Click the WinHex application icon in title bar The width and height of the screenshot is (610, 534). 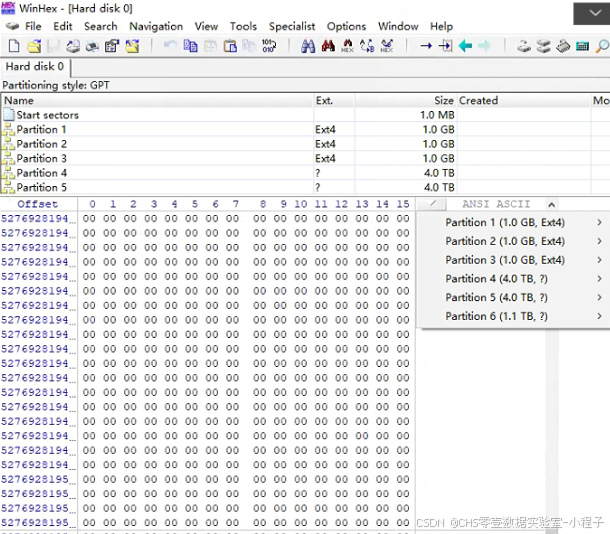click(8, 8)
